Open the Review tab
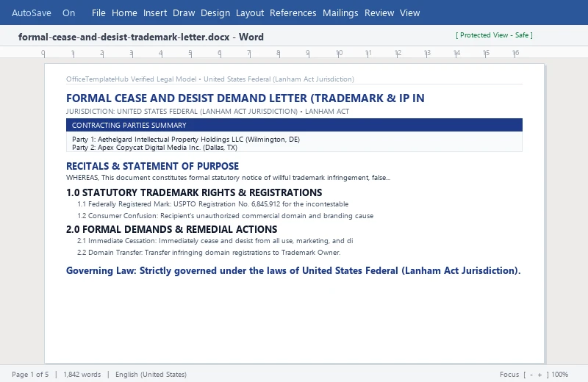Viewport: 588px width, 382px height. pos(379,12)
